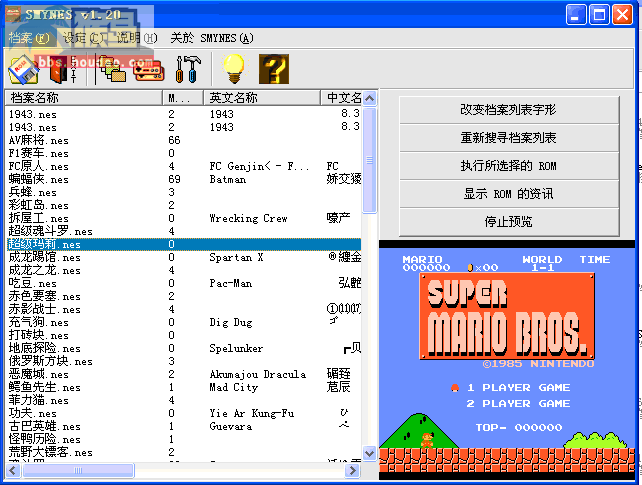Viewport: 642px width, 485px height.
Task: Open the gamepad controller settings icon
Action: (149, 70)
